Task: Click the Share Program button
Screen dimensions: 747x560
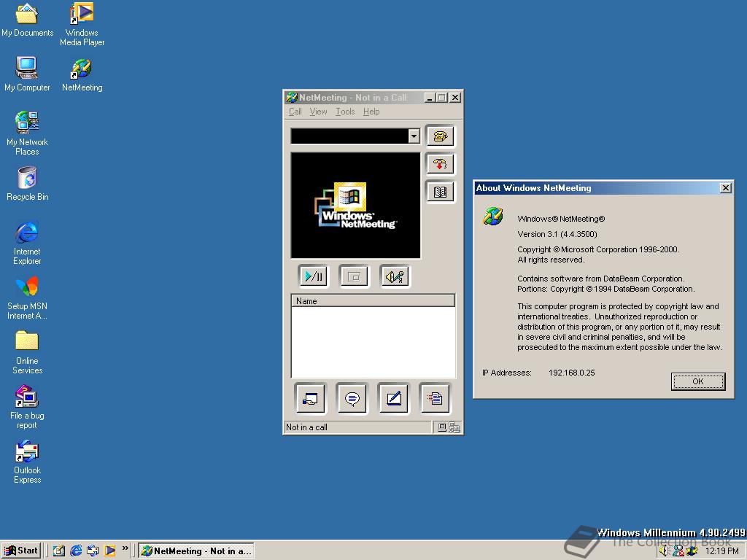Action: [310, 398]
